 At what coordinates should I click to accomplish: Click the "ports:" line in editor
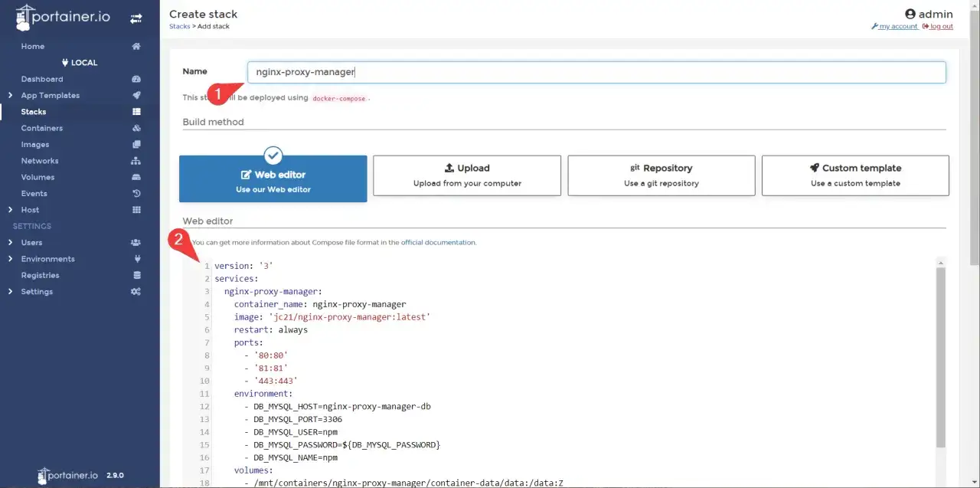(249, 342)
